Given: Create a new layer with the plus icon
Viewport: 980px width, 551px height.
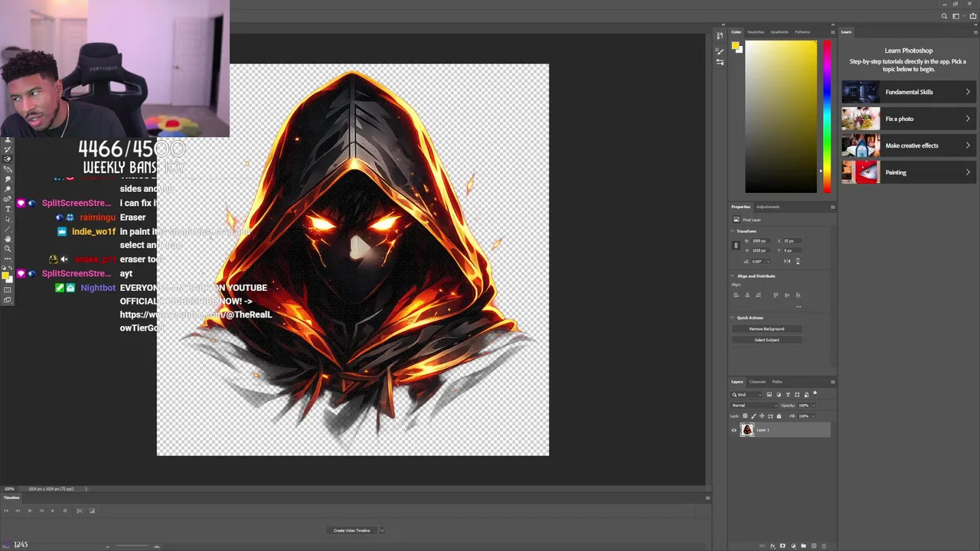Looking at the screenshot, I should click(814, 546).
